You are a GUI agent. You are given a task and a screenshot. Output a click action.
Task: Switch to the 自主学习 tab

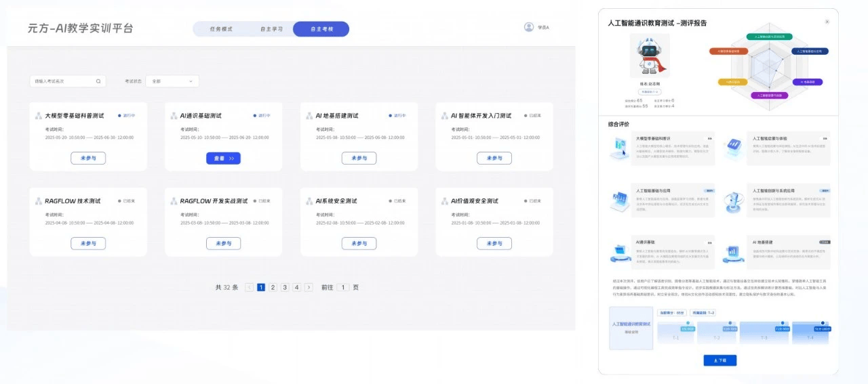[271, 29]
